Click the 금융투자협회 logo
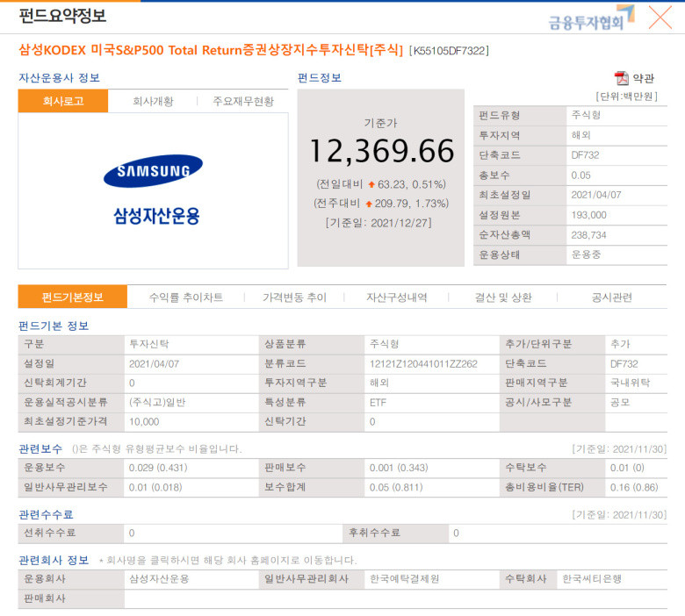The height and width of the screenshot is (616, 685). (591, 18)
